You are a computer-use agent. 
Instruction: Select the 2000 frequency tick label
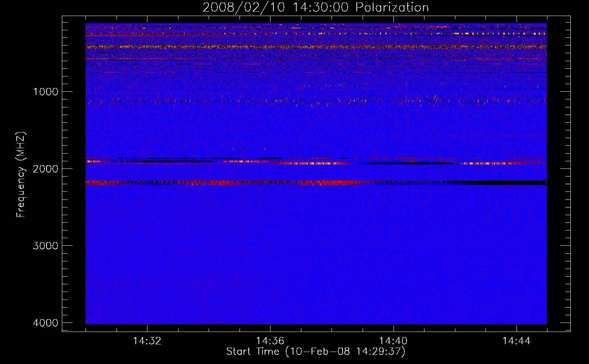46,169
